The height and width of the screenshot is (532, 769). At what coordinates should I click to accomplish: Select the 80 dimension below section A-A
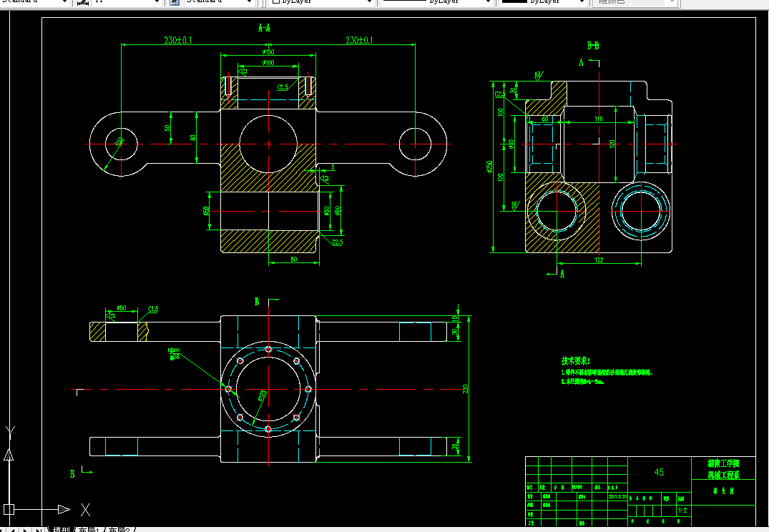pyautogui.click(x=294, y=260)
